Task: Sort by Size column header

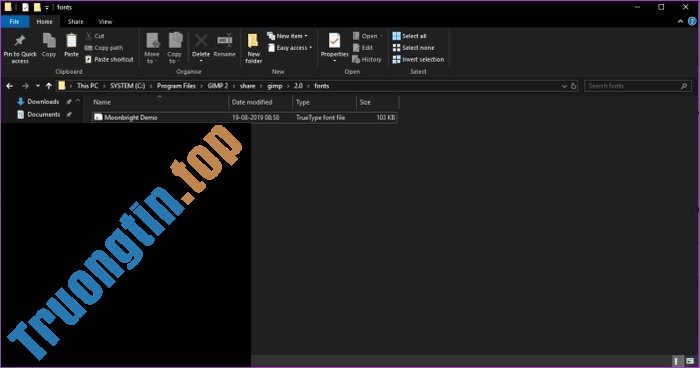Action: (378, 102)
